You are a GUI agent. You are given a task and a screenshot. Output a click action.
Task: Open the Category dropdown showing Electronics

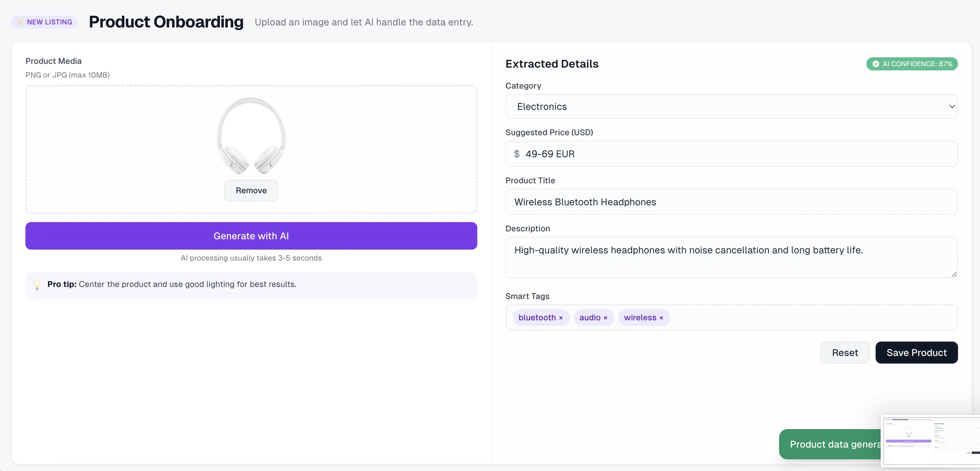[x=730, y=106]
